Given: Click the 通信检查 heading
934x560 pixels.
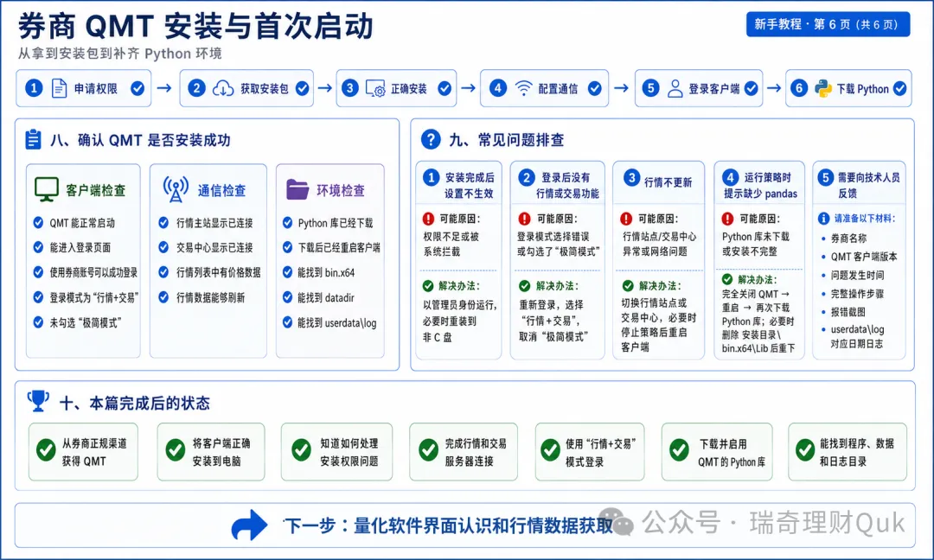Looking at the screenshot, I should pyautogui.click(x=221, y=190).
